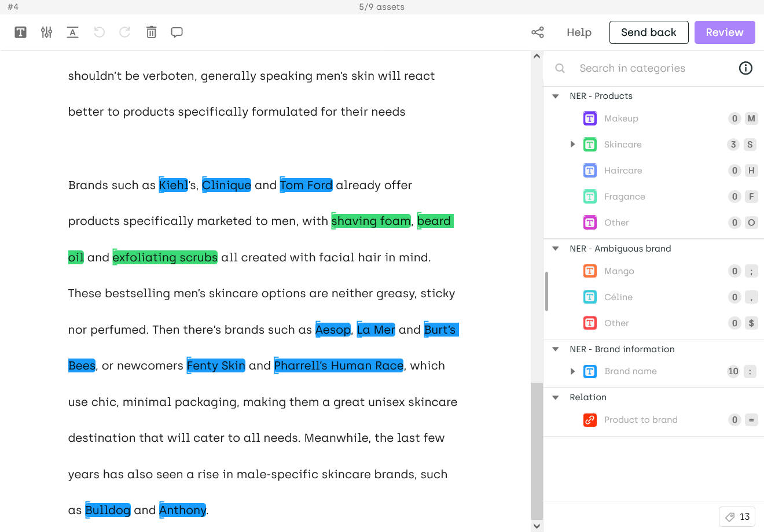Screen dimensions: 764x532
Task: Click the share icon near Help
Action: point(538,32)
